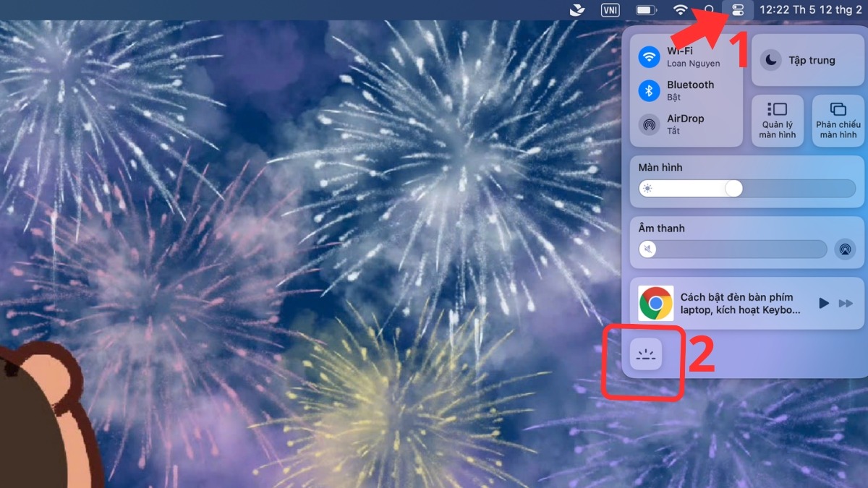Turn off Bluetooth via its blue icon

coord(650,90)
